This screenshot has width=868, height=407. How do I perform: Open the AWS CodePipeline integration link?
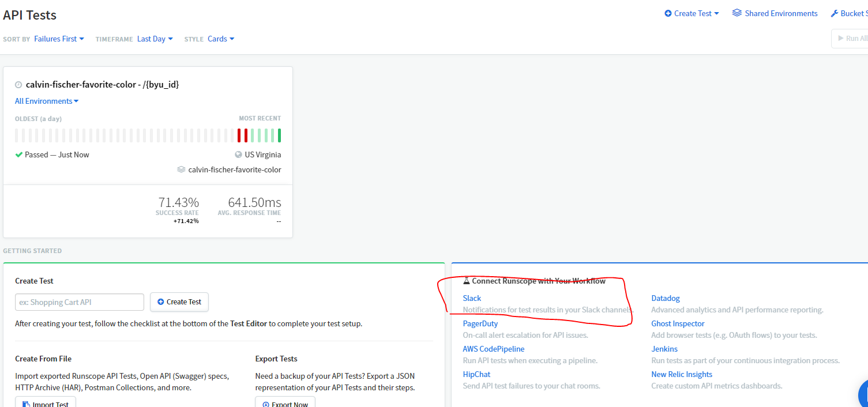coord(494,349)
